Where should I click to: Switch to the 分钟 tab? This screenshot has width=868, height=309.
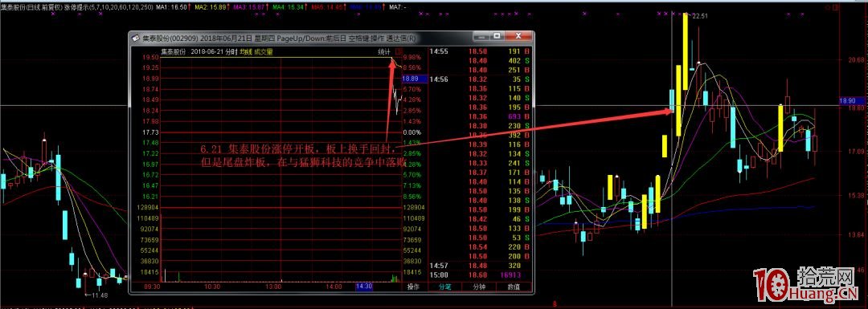(x=479, y=287)
